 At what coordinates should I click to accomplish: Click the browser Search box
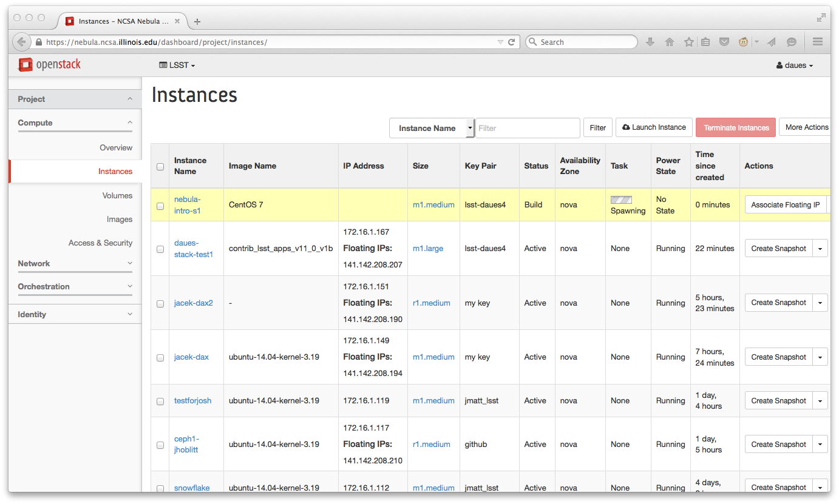[x=582, y=42]
